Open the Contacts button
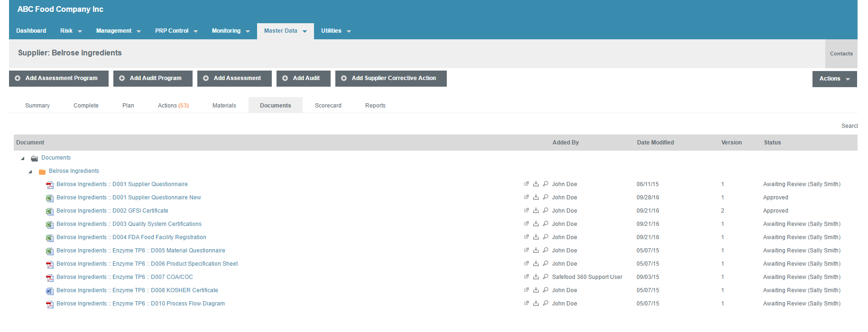868x332 pixels. (841, 54)
